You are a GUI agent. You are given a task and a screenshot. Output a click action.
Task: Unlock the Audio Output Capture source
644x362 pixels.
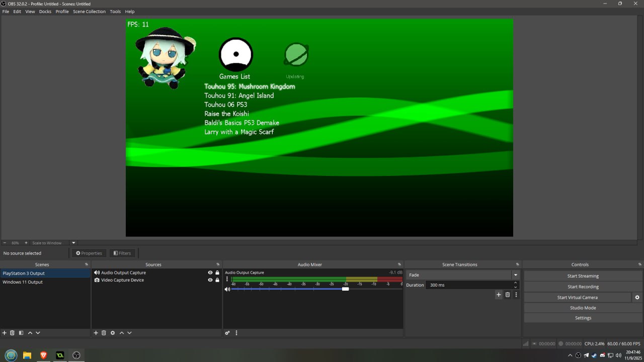217,273
